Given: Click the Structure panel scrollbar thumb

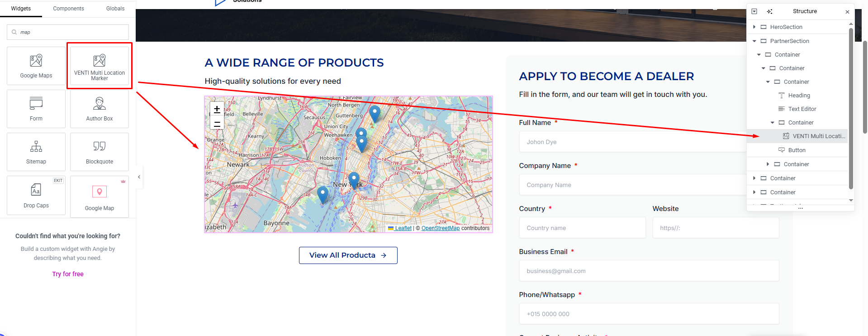Looking at the screenshot, I should (x=851, y=109).
